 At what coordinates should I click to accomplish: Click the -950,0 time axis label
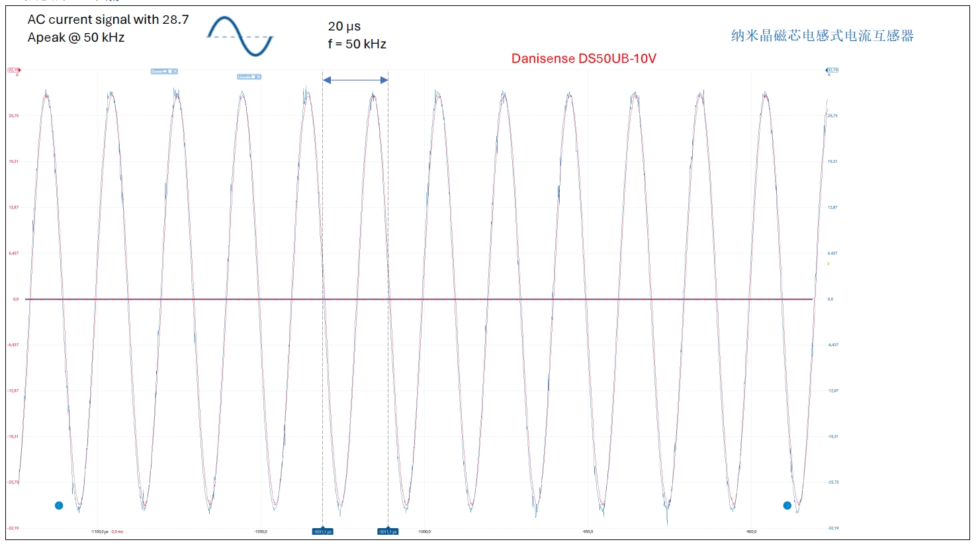click(x=588, y=531)
